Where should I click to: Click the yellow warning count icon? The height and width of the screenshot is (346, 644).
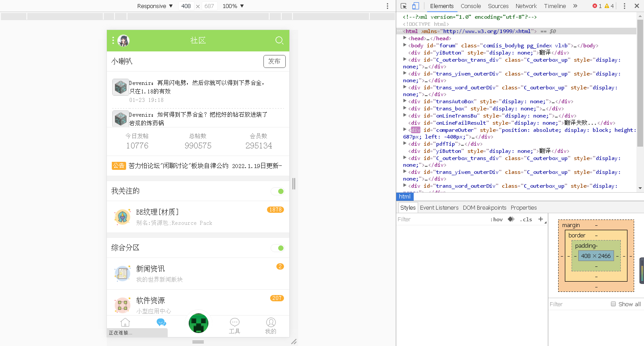(x=607, y=6)
